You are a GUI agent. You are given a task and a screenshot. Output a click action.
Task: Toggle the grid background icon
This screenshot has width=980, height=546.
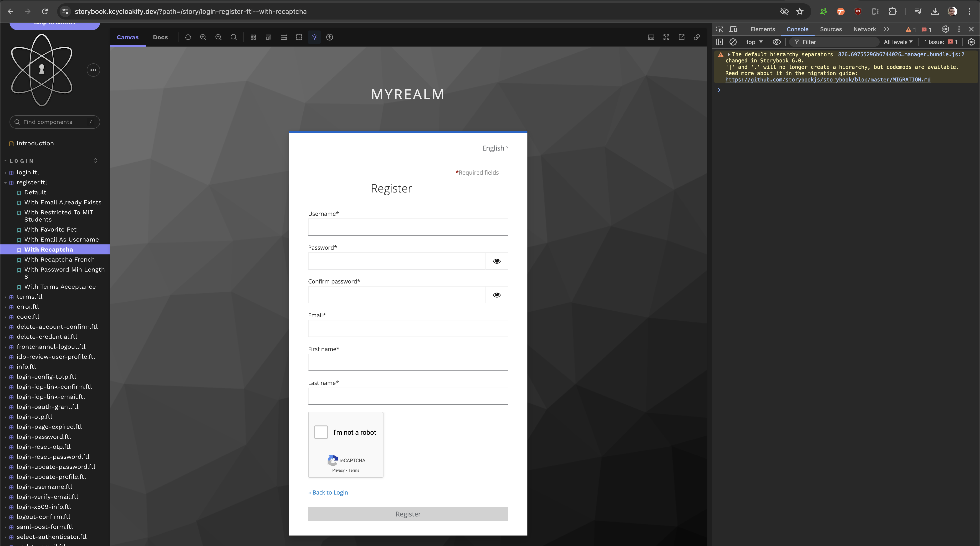click(253, 37)
